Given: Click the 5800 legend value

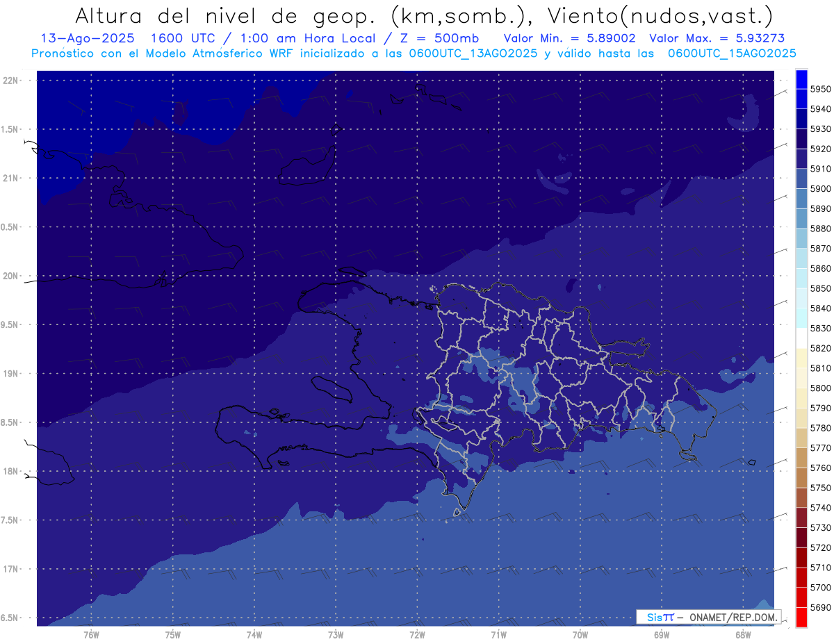Looking at the screenshot, I should [821, 388].
